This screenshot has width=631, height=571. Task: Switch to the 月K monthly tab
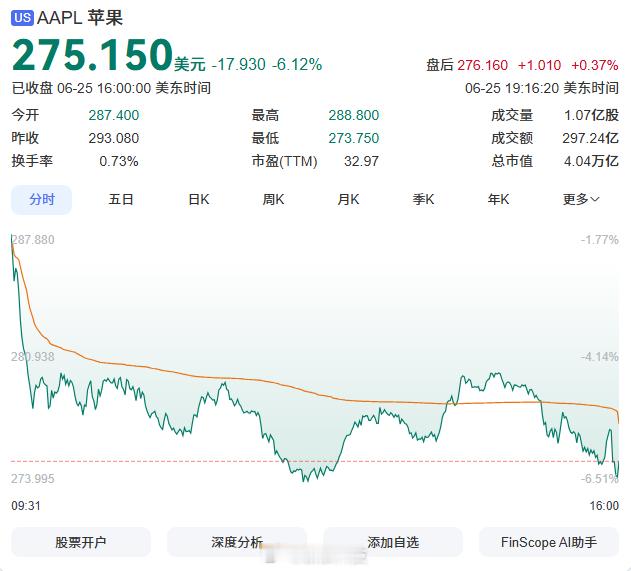[348, 200]
